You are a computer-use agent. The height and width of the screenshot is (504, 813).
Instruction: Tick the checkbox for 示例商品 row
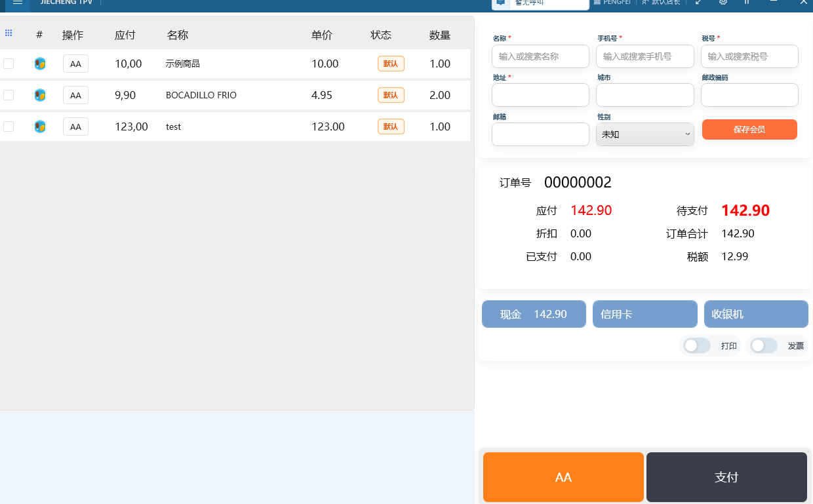[9, 64]
